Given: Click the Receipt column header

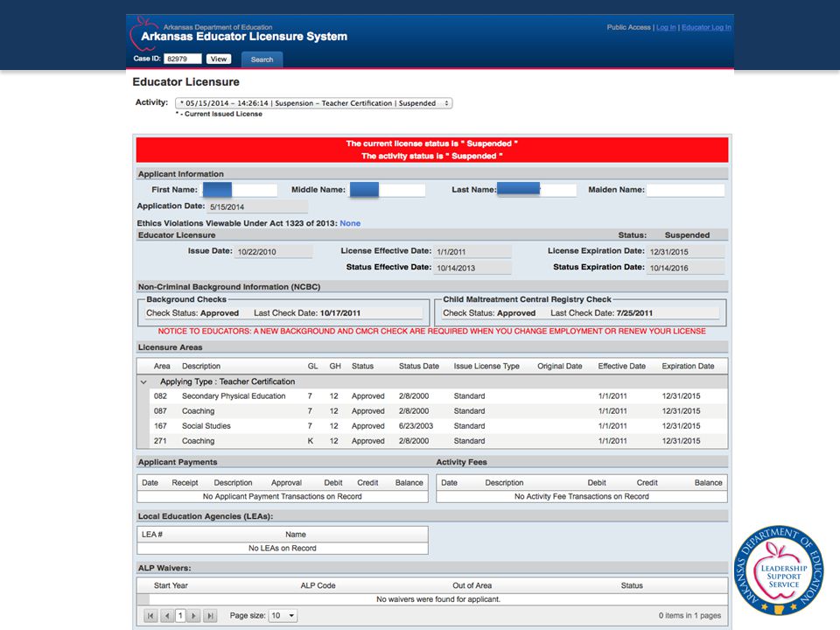Looking at the screenshot, I should (x=185, y=483).
